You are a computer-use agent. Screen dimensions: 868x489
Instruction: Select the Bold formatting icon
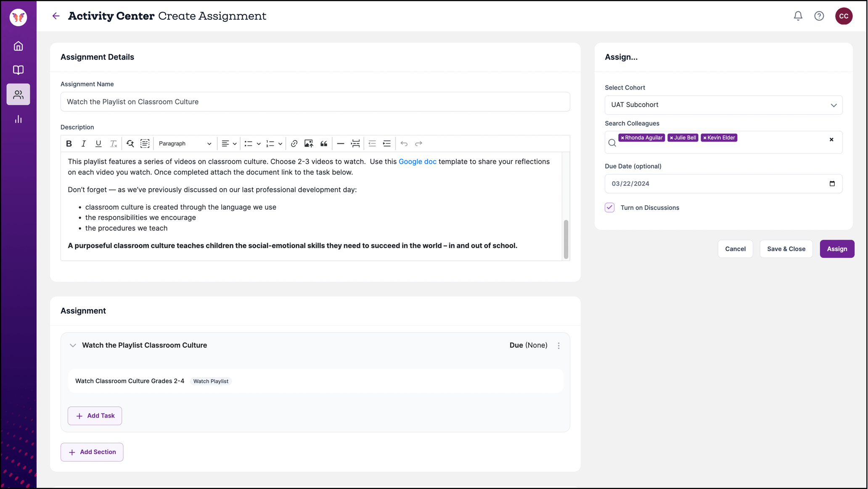pyautogui.click(x=69, y=143)
